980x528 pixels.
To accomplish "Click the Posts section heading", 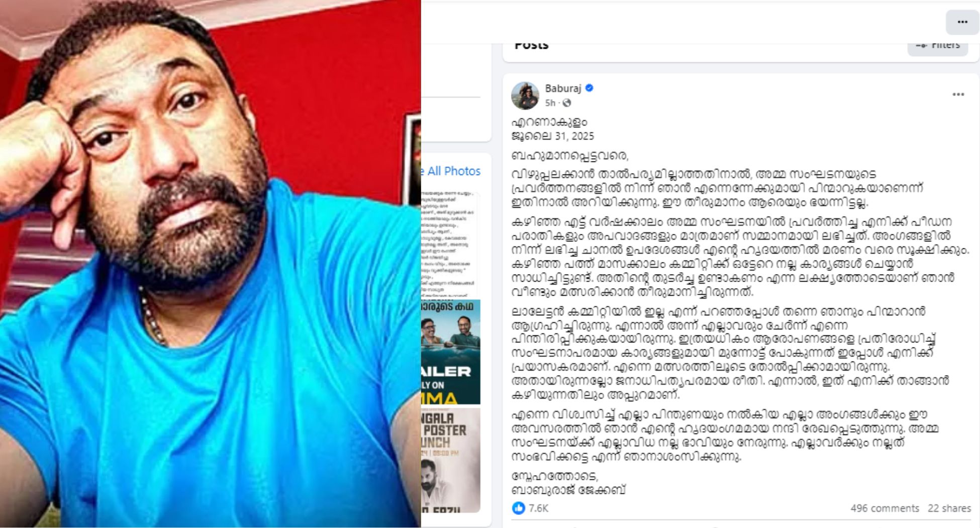I will tap(532, 45).
